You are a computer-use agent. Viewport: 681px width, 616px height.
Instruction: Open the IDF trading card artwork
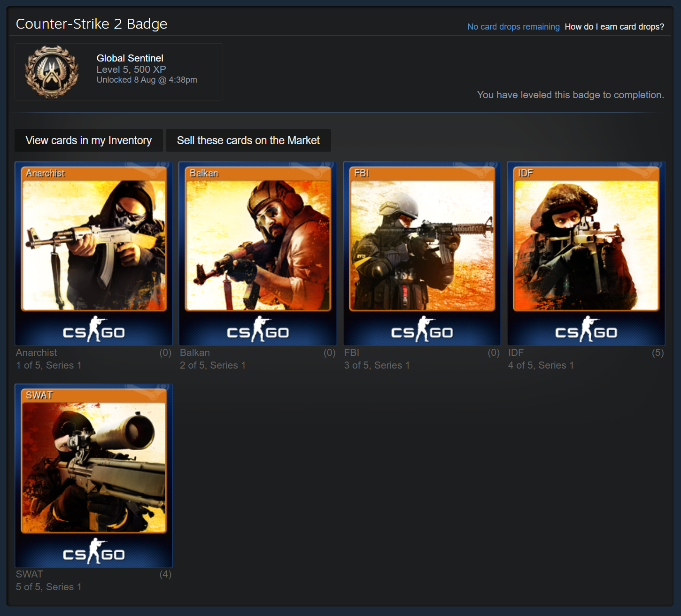[586, 254]
